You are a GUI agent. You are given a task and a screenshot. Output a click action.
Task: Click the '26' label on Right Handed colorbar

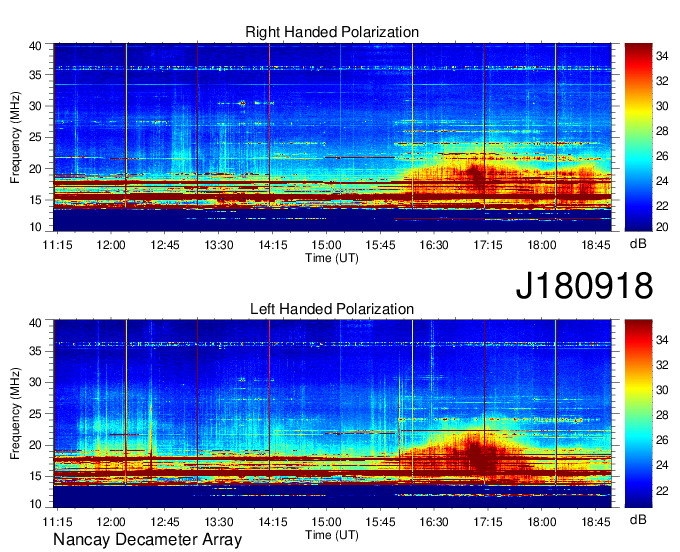point(662,156)
